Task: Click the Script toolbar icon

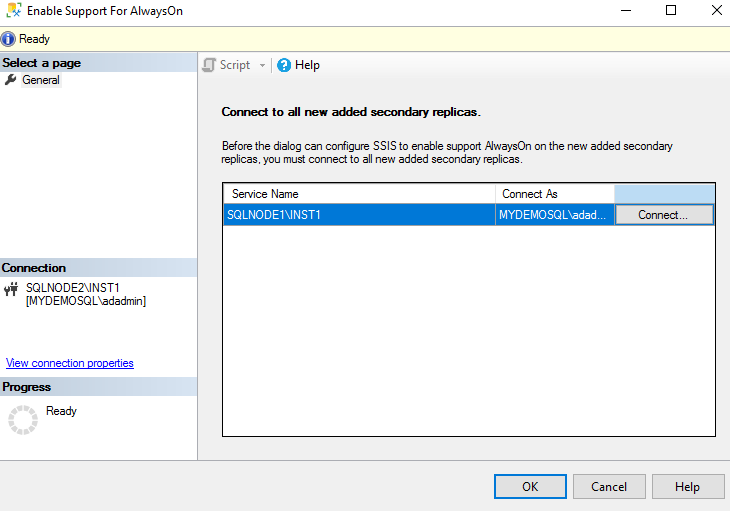Action: [x=209, y=65]
